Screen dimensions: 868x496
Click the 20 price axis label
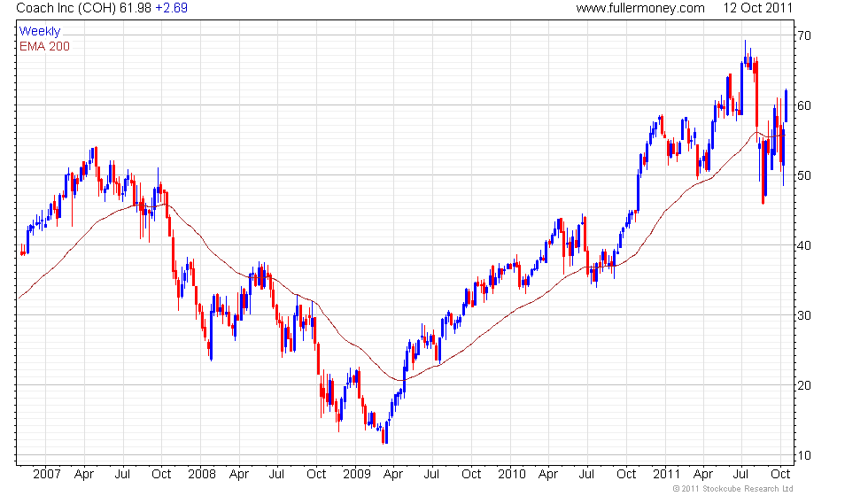coord(804,385)
